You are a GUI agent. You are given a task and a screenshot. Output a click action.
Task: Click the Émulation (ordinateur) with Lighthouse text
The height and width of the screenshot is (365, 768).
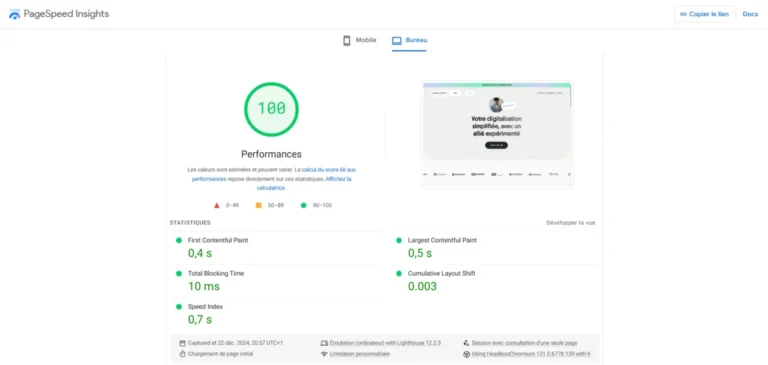[x=385, y=343]
